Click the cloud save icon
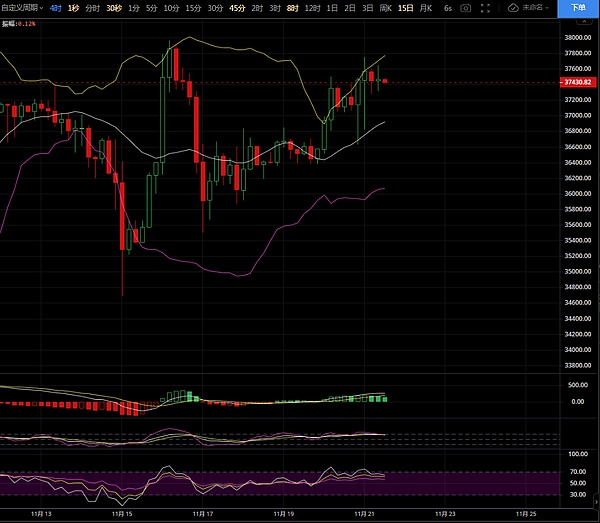This screenshot has width=600, height=523. point(513,7)
